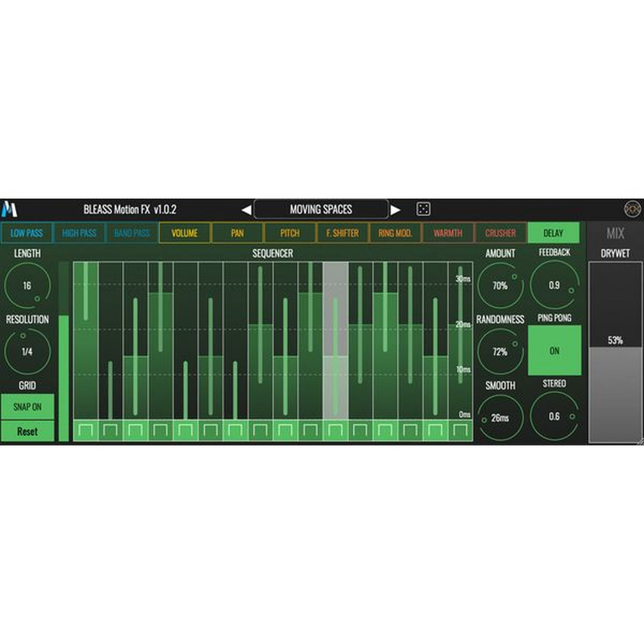
Task: Toggle the last sequencer step gate icon
Action: pos(460,431)
